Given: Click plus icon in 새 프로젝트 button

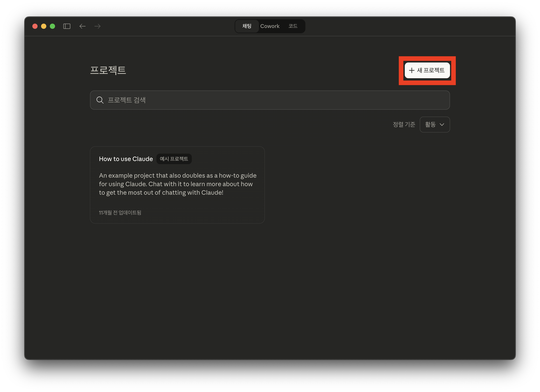Looking at the screenshot, I should click(x=412, y=71).
